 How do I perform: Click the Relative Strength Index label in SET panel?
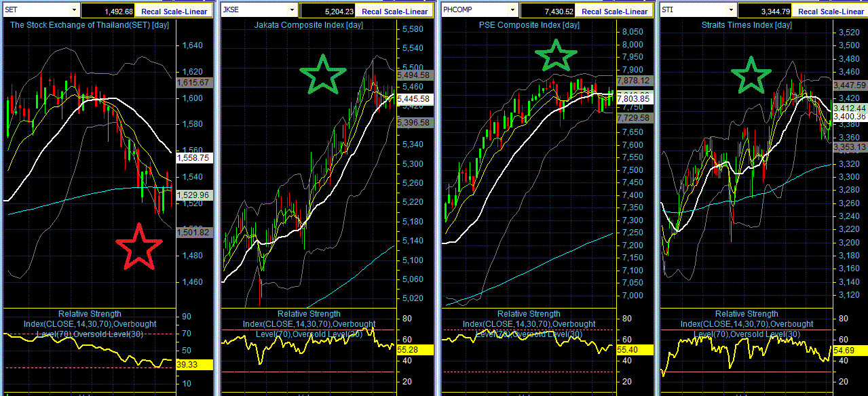coord(90,324)
